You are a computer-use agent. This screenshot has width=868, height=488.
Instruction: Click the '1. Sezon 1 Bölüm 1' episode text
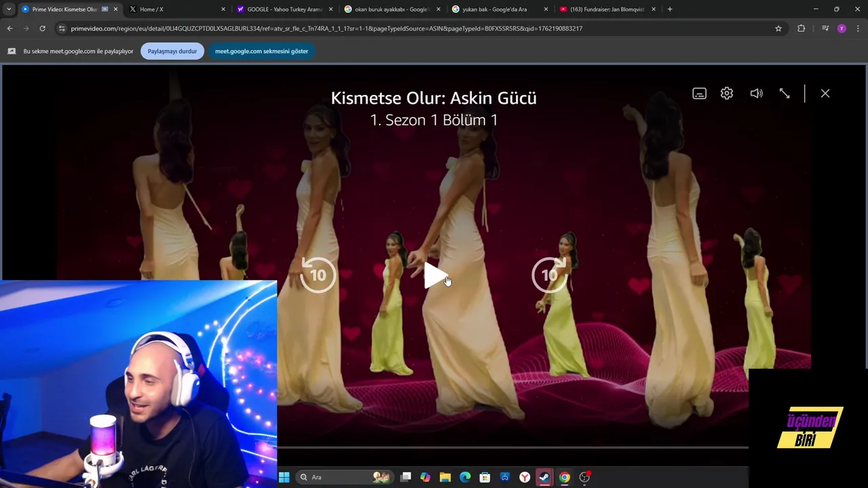coord(434,120)
